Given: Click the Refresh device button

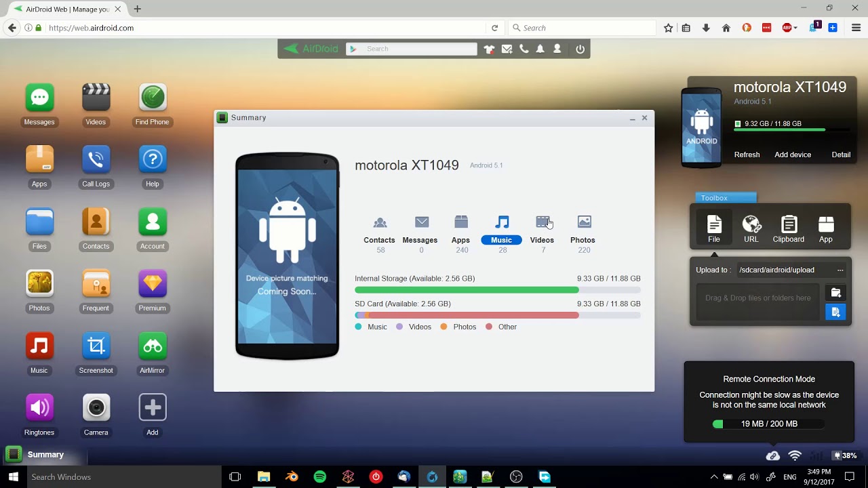Looking at the screenshot, I should [747, 155].
